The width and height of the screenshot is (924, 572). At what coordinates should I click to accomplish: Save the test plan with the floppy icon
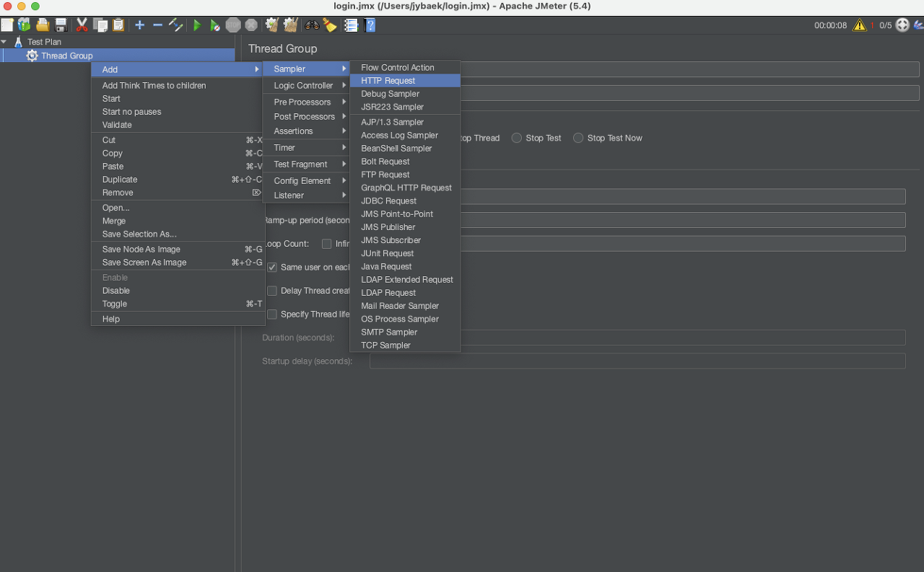[x=61, y=25]
